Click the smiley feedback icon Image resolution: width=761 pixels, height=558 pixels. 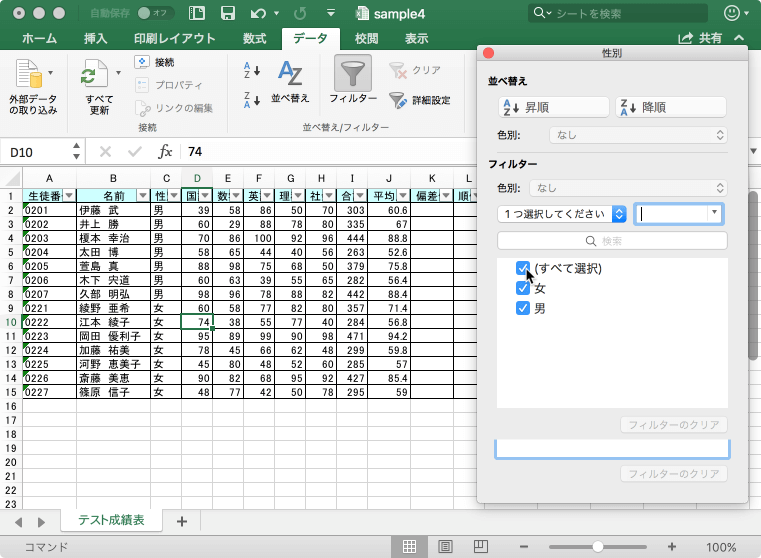click(731, 13)
